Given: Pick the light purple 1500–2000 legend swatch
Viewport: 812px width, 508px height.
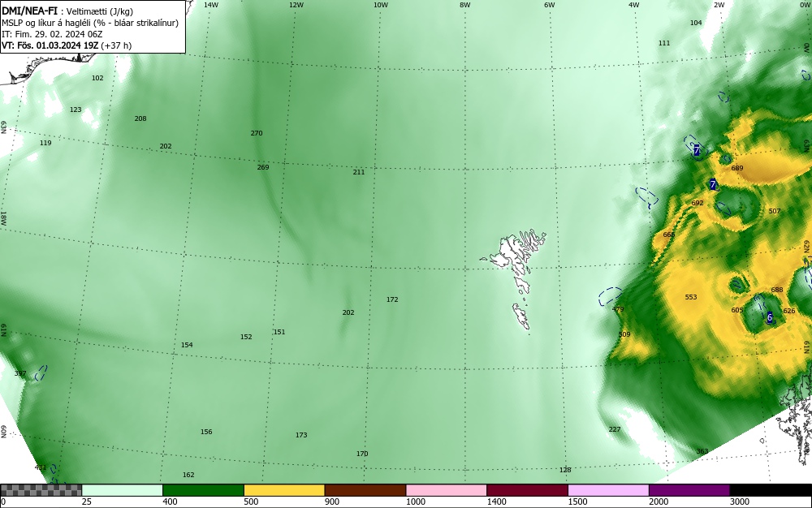Looking at the screenshot, I should pos(608,490).
